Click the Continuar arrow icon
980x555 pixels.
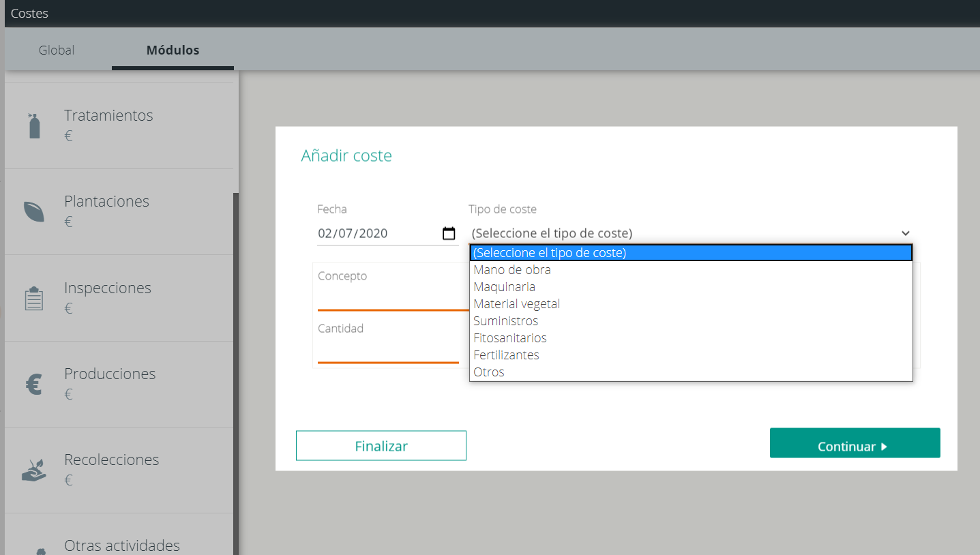click(885, 446)
